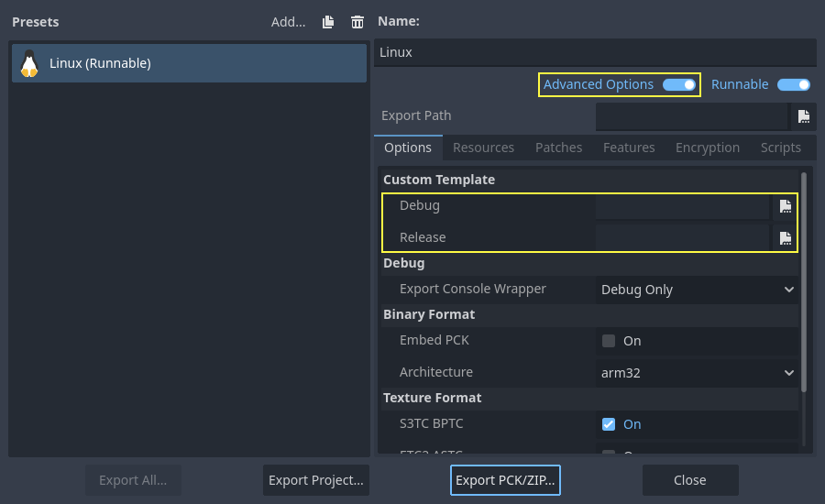Click the Export PCK/ZIP... button

[505, 480]
